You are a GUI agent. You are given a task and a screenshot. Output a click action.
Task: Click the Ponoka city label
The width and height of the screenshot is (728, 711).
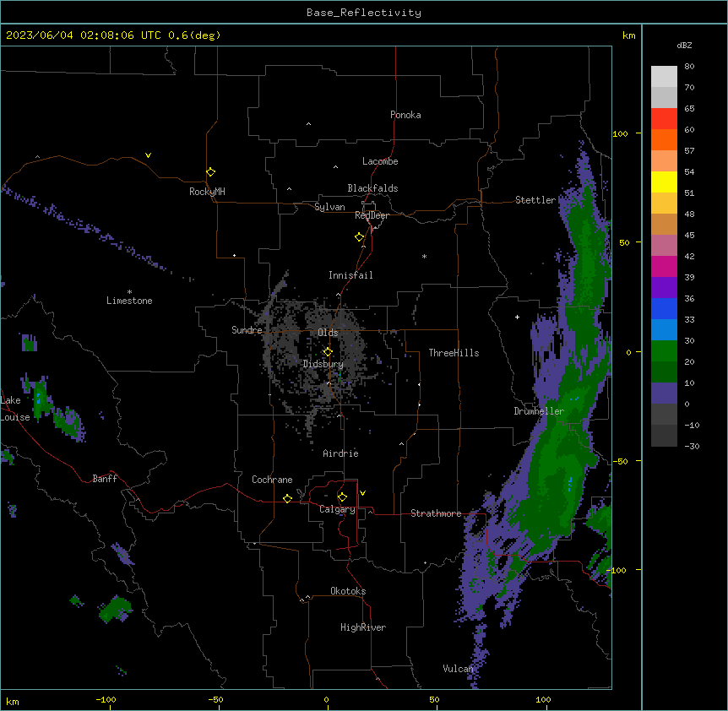[x=405, y=115]
